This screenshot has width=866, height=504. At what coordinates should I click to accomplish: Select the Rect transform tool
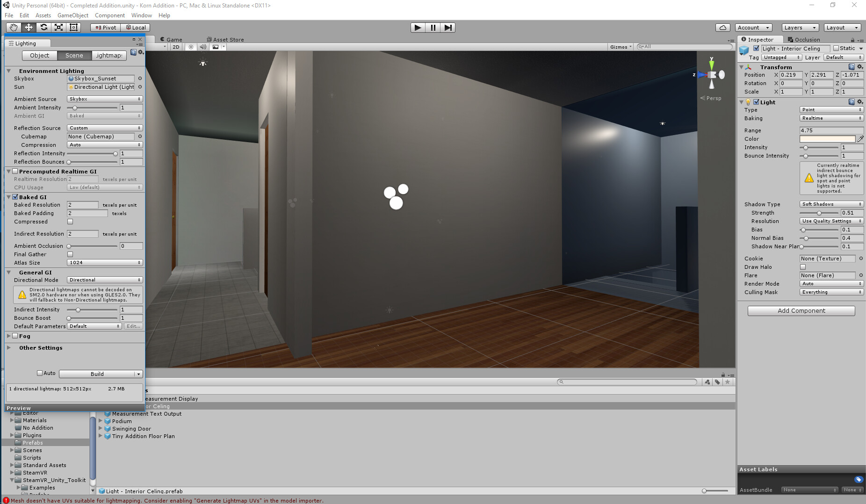[73, 27]
